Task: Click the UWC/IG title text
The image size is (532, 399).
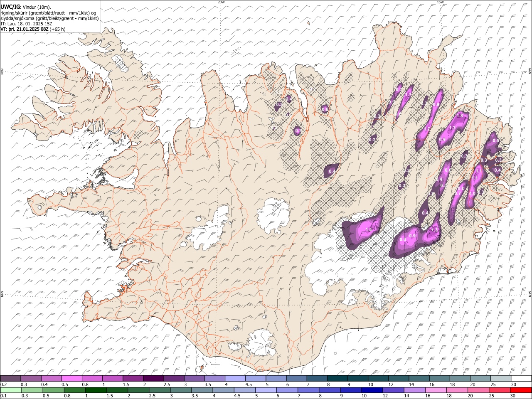Action: [10, 7]
